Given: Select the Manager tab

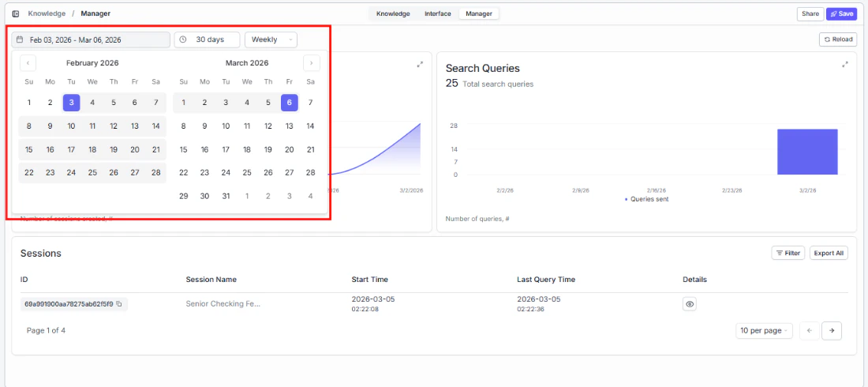Looking at the screenshot, I should (479, 14).
